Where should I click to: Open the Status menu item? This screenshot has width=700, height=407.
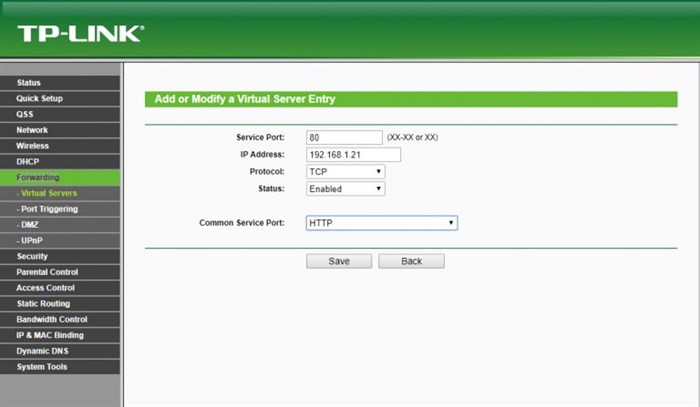(60, 83)
